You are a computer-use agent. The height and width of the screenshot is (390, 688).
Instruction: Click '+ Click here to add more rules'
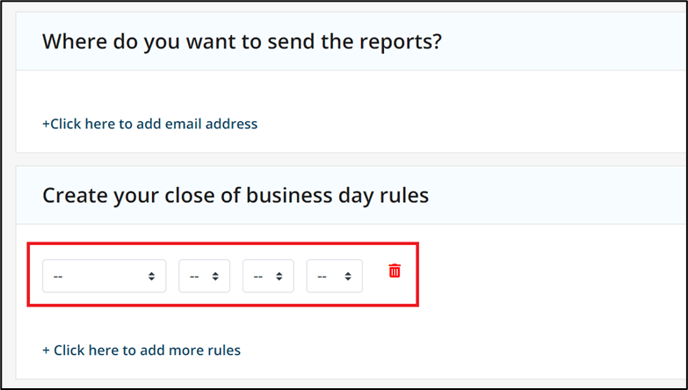[141, 350]
